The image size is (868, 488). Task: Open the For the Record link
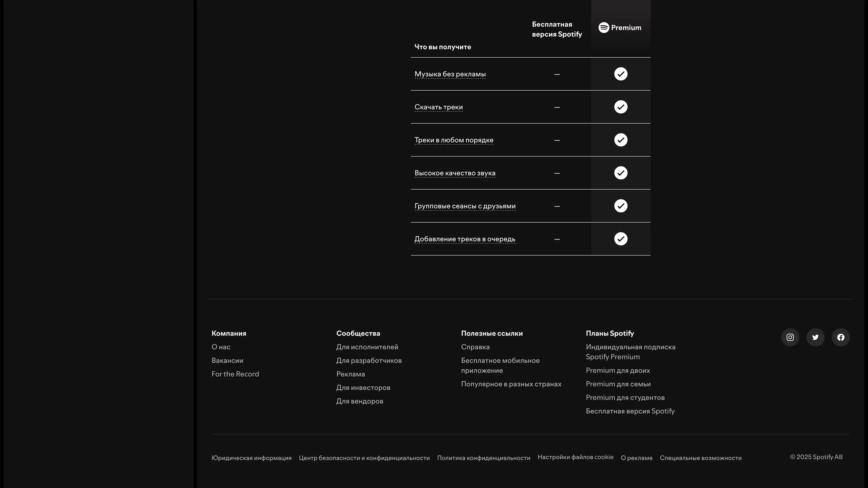point(235,374)
